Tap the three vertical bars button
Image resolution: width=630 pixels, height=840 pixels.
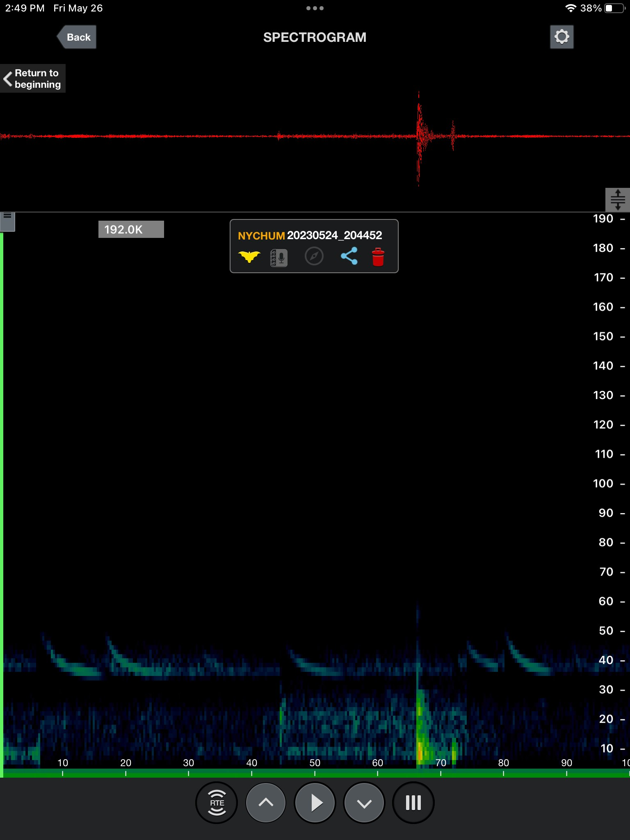(413, 803)
